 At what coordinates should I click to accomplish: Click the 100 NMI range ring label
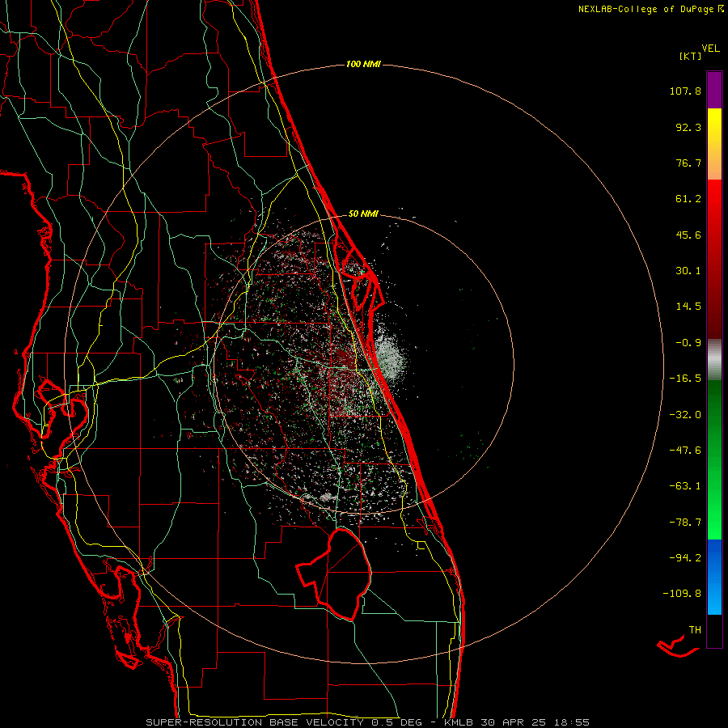tap(363, 64)
